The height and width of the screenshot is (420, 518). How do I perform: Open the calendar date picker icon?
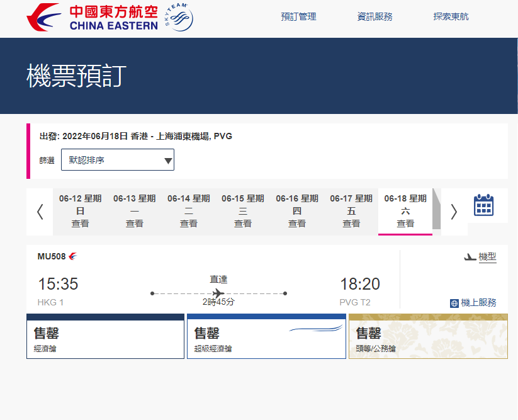point(483,206)
